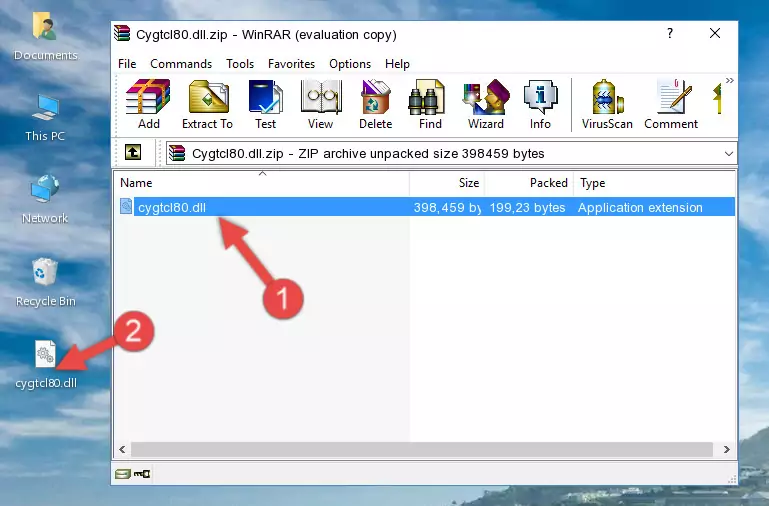Sort the list by the Packed column
The height and width of the screenshot is (506, 769).
[x=529, y=183]
